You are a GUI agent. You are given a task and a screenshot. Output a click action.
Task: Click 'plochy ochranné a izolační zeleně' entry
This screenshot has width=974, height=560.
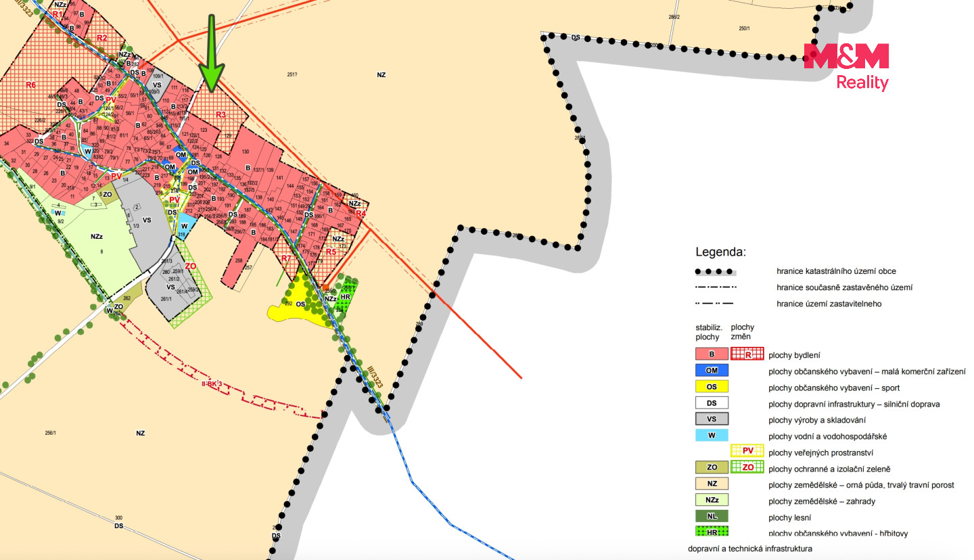(830, 469)
